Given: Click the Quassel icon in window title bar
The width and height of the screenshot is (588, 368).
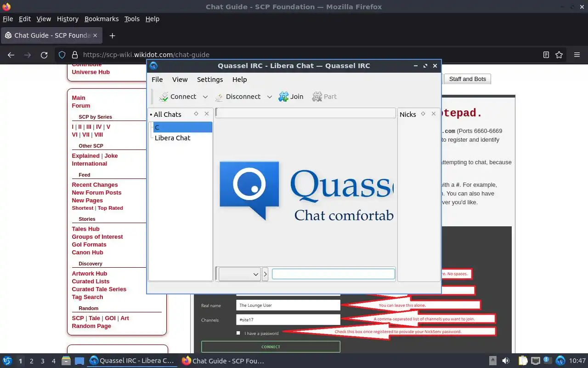Looking at the screenshot, I should [x=153, y=66].
